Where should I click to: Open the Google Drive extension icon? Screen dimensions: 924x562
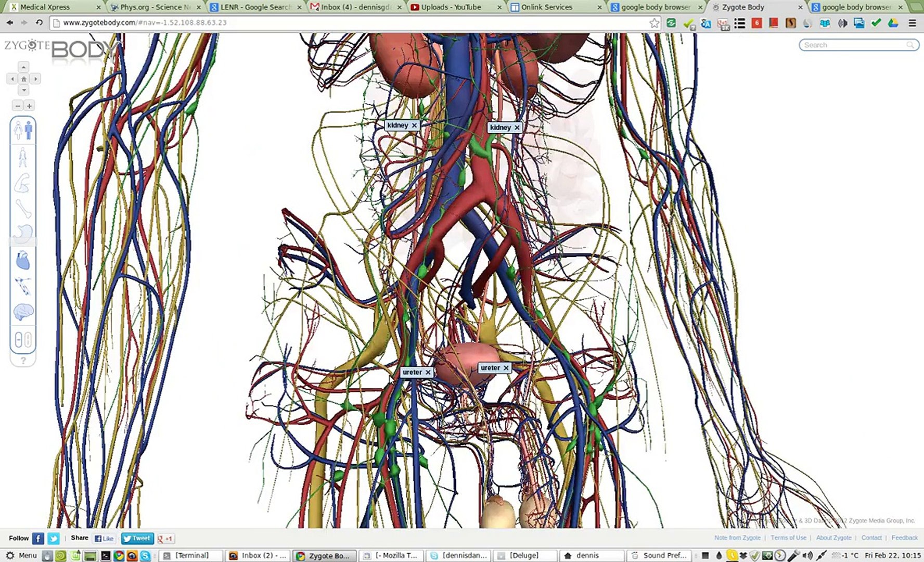[x=893, y=23]
